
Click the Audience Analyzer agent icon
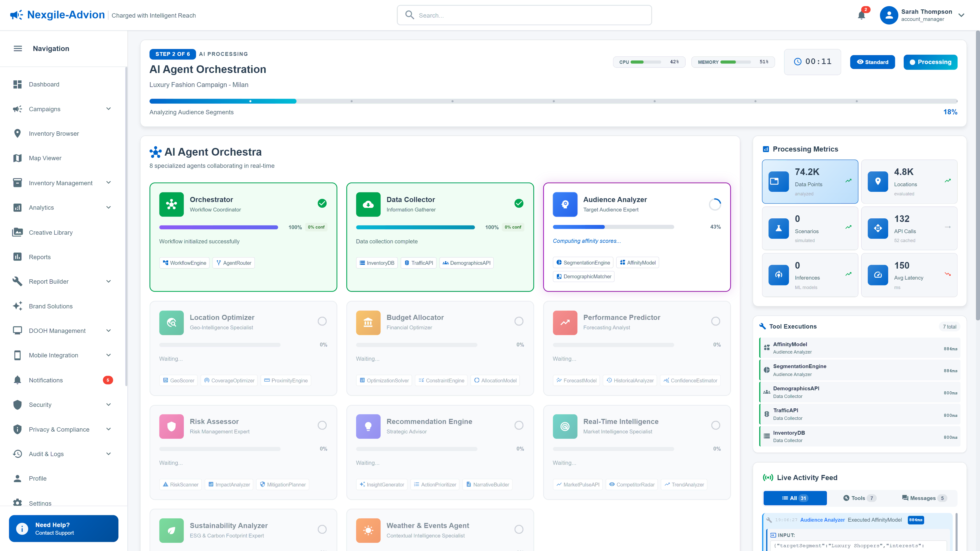click(565, 204)
